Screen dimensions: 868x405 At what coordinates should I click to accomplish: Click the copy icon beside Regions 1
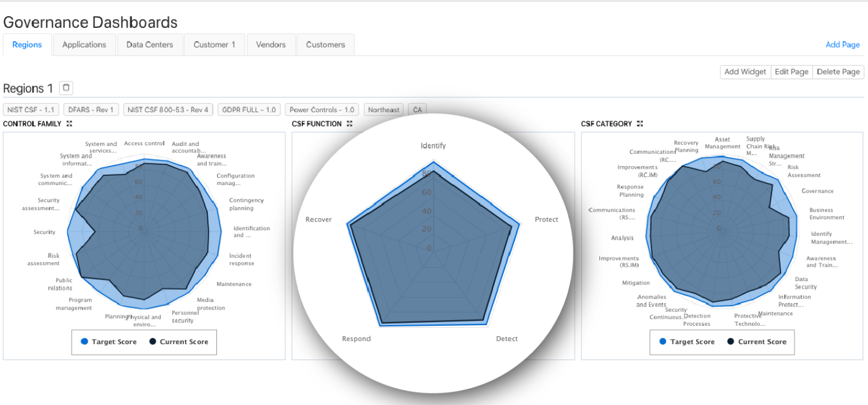[x=66, y=87]
